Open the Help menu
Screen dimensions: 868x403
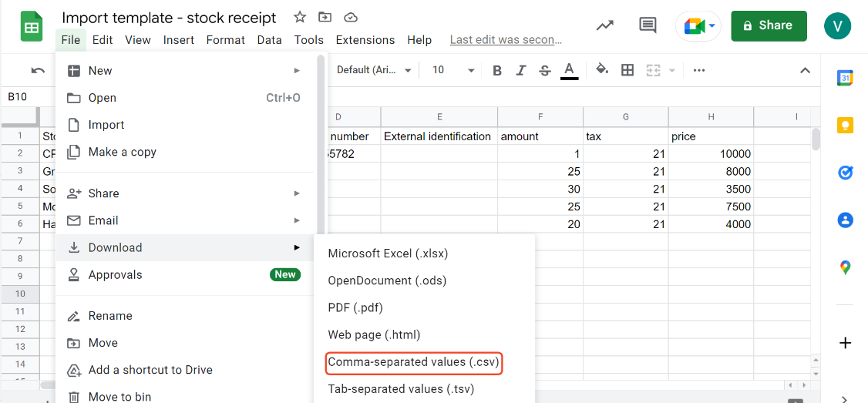click(419, 40)
